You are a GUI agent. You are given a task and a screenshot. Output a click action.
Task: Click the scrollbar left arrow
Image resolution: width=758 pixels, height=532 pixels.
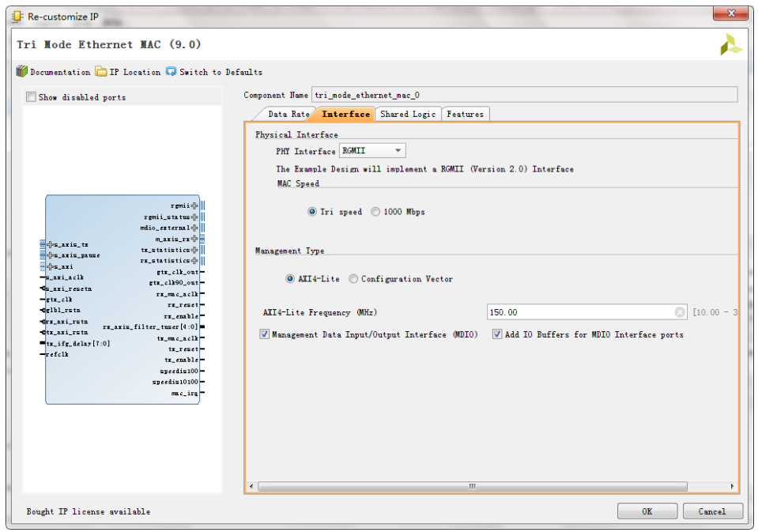251,486
